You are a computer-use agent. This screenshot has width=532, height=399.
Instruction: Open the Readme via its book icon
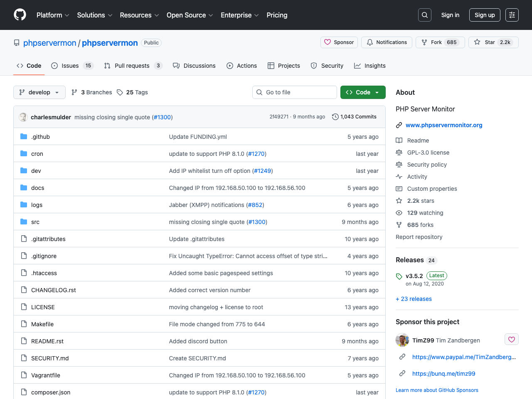pos(399,140)
